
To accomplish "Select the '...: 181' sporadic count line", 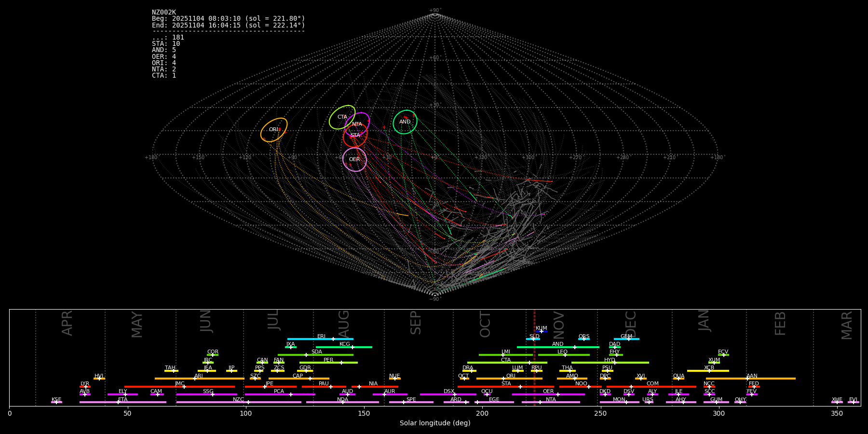I will click(168, 38).
